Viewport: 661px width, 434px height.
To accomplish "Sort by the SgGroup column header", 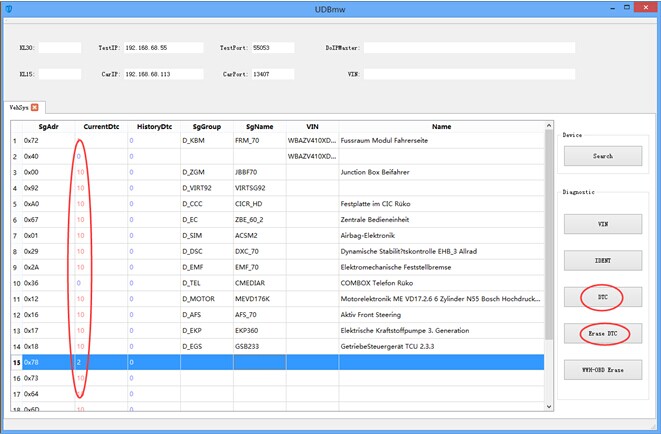I will pyautogui.click(x=207, y=126).
